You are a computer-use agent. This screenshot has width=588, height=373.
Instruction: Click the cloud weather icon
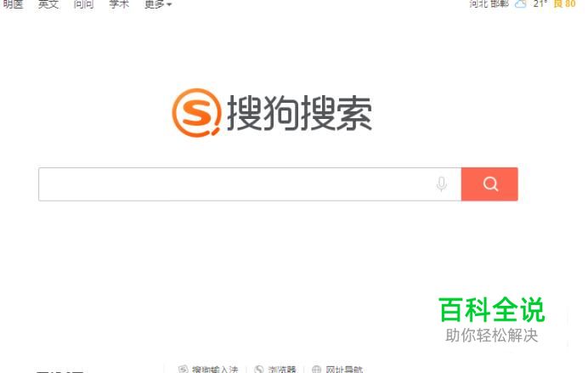521,4
